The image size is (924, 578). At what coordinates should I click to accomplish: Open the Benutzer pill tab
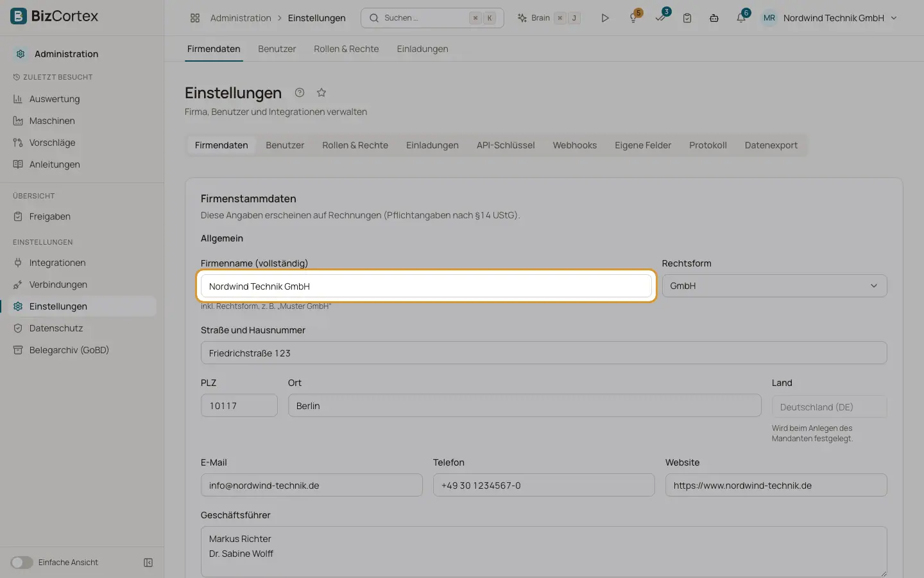[x=285, y=145]
